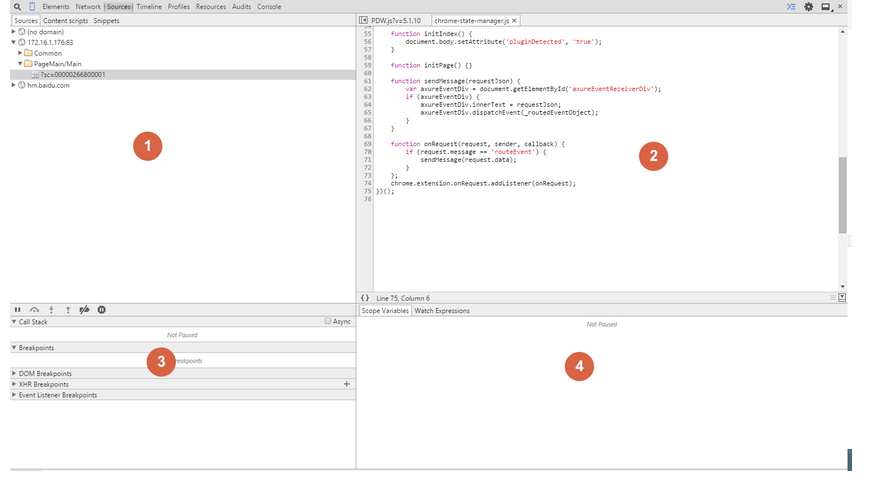
Task: Toggle debugger pane icon right of status bar
Action: click(x=842, y=298)
